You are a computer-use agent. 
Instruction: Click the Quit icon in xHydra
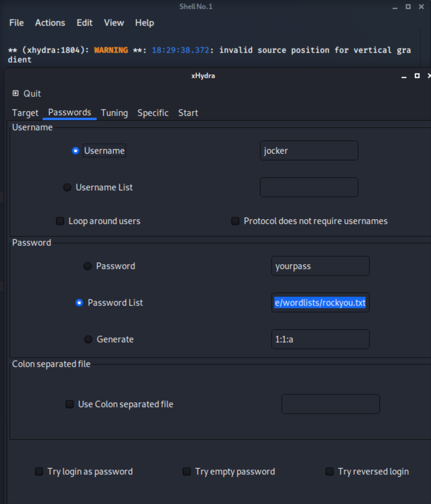[x=15, y=93]
